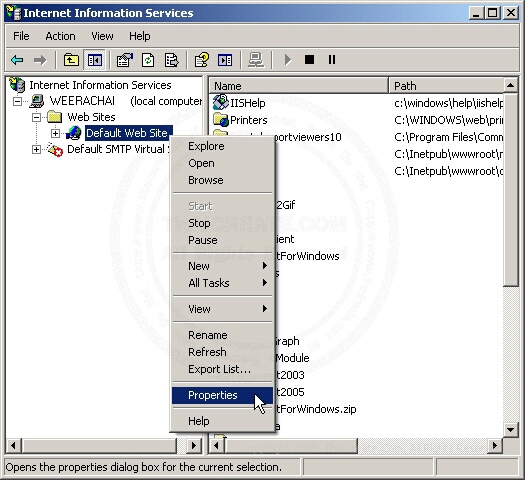Click the tree pane scroll left arrow

(13, 446)
